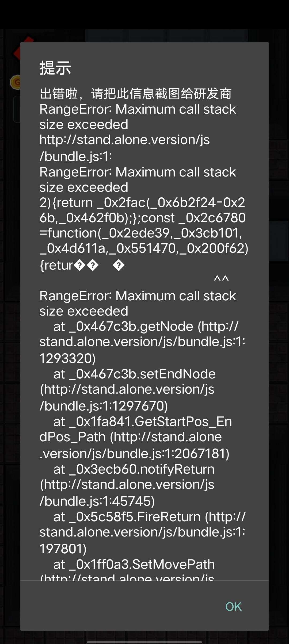Tap the first RangeError heading line
This screenshot has height=644, width=289.
(138, 109)
